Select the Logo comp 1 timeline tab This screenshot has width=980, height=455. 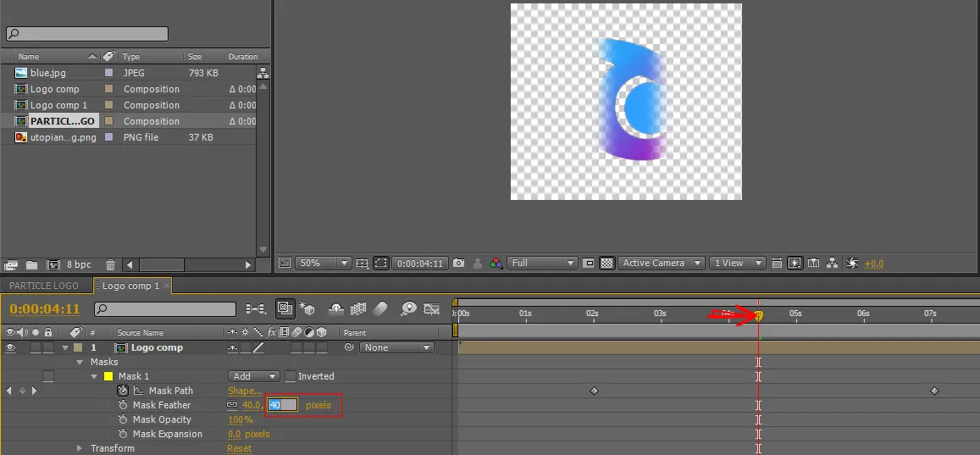[130, 286]
